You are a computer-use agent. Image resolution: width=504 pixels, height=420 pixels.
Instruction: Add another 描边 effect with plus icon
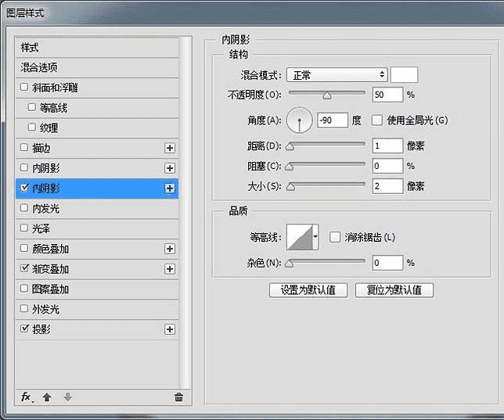(x=170, y=148)
